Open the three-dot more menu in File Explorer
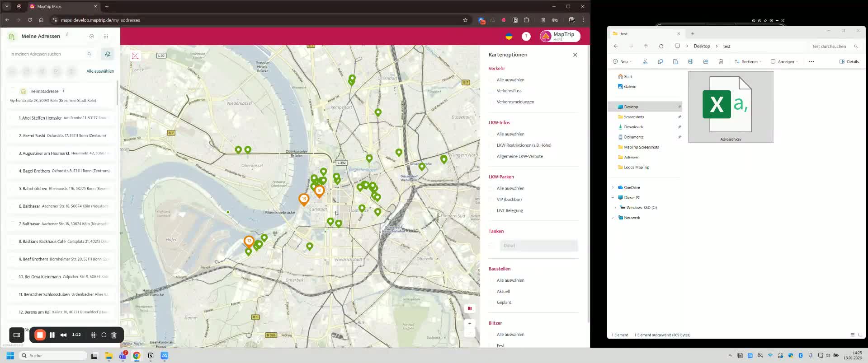The height and width of the screenshot is (363, 868). pos(811,61)
